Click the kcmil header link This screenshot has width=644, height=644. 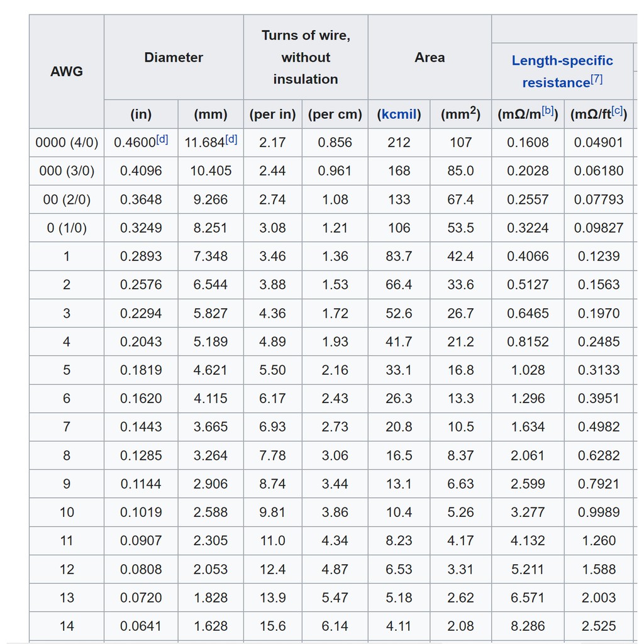coord(399,114)
